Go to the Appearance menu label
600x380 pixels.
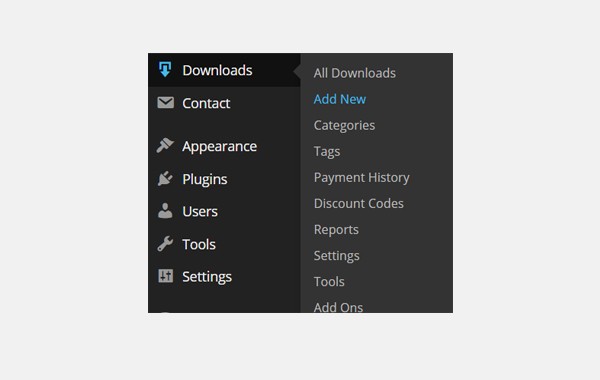pos(220,147)
